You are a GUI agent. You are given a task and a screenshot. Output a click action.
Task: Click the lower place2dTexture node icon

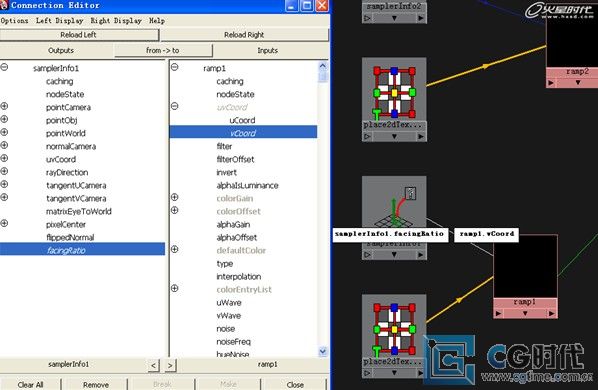pos(394,329)
